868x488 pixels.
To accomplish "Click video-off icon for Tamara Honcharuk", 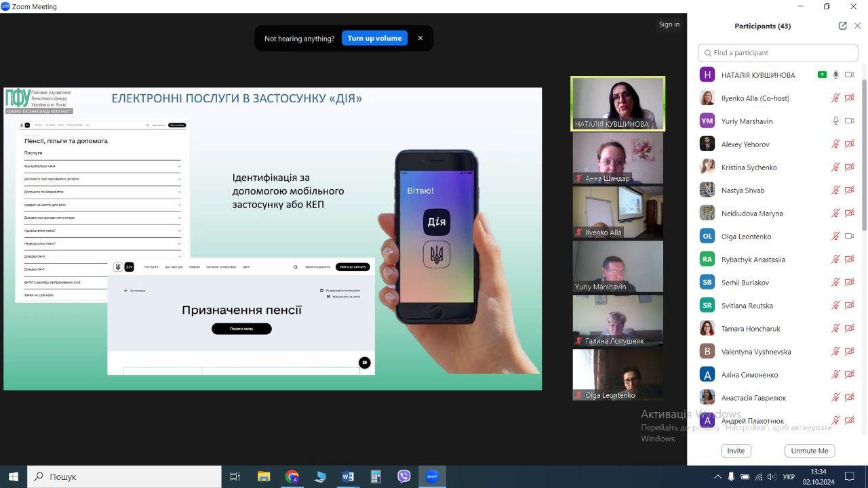I will coord(849,328).
